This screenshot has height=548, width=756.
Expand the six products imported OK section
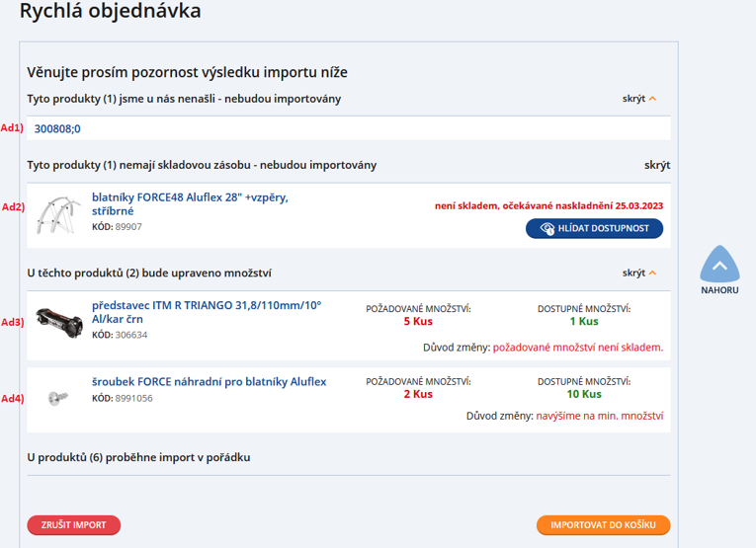(138, 457)
